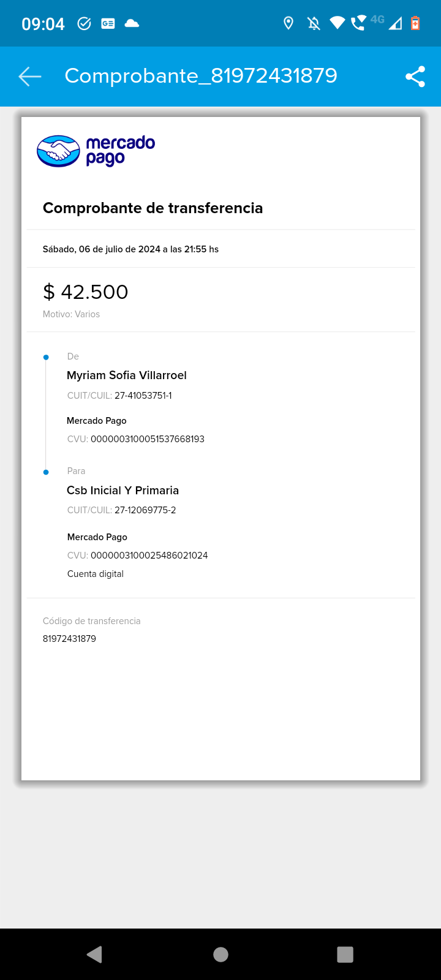The height and width of the screenshot is (980, 441).
Task: Tap the Comprobante_81972431879 title
Action: pos(201,76)
